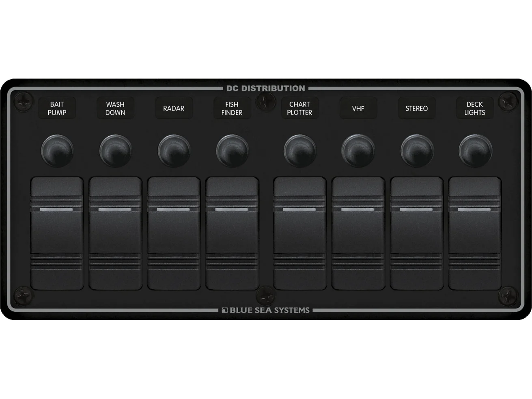This screenshot has width=532, height=399.
Task: Push the Radar circuit breaker button
Action: coord(174,150)
